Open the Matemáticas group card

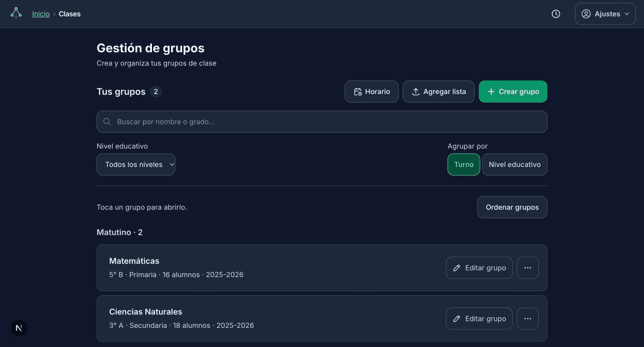click(x=322, y=268)
